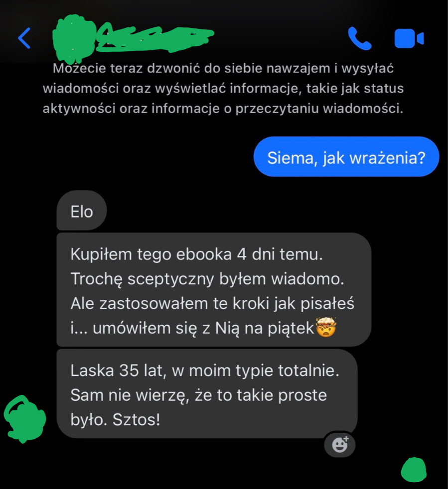Tap the 'Możecie teraz dzwonić' info notice
The height and width of the screenshot is (489, 448).
click(x=223, y=88)
